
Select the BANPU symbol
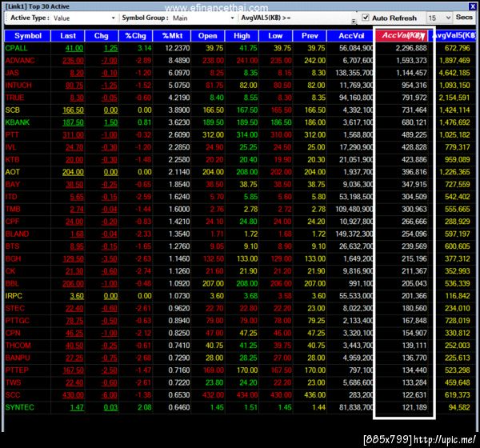(18, 358)
